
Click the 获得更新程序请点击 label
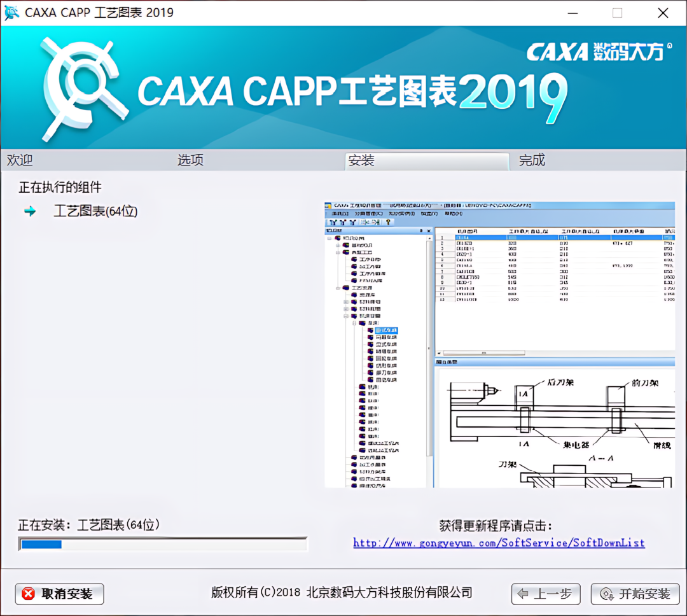[x=496, y=525]
